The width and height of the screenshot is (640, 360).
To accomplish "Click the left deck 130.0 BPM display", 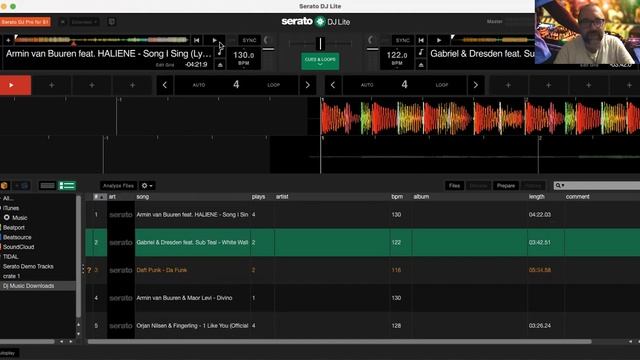I will pyautogui.click(x=244, y=58).
